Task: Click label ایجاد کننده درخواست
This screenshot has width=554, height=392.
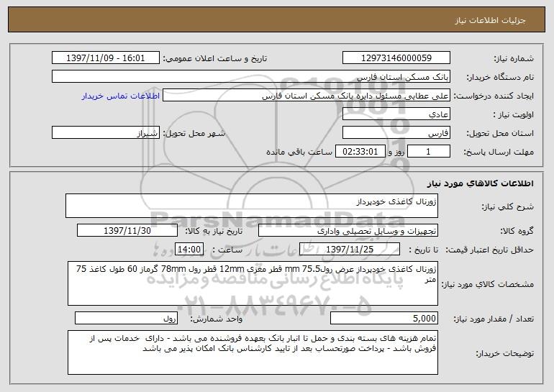Action: [x=494, y=96]
